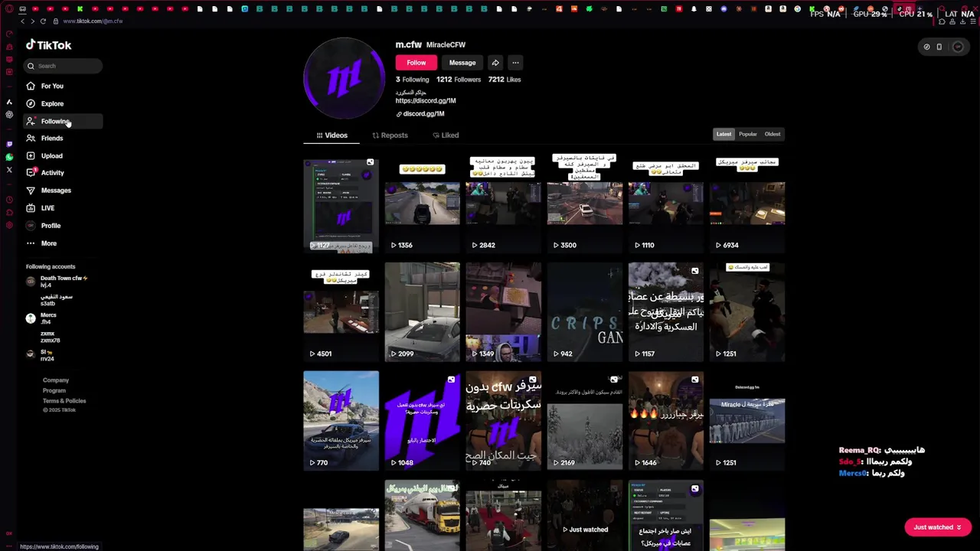Open the Messages paper-plane icon
The width and height of the screenshot is (980, 551).
[x=31, y=191]
